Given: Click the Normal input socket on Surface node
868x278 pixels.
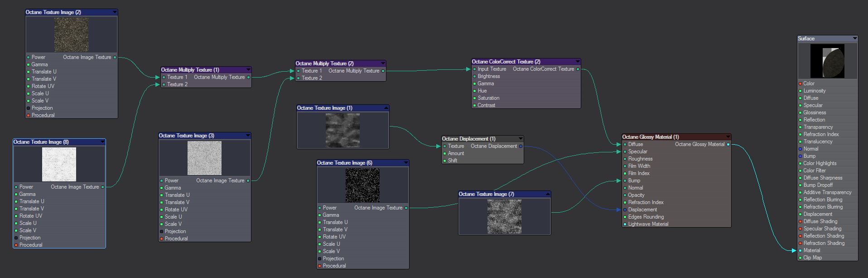Looking at the screenshot, I should (800, 149).
